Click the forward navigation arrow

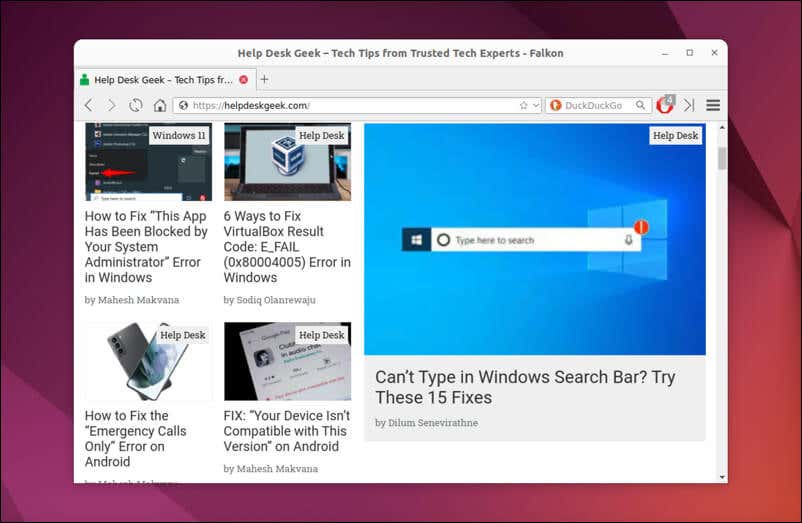pyautogui.click(x=112, y=105)
